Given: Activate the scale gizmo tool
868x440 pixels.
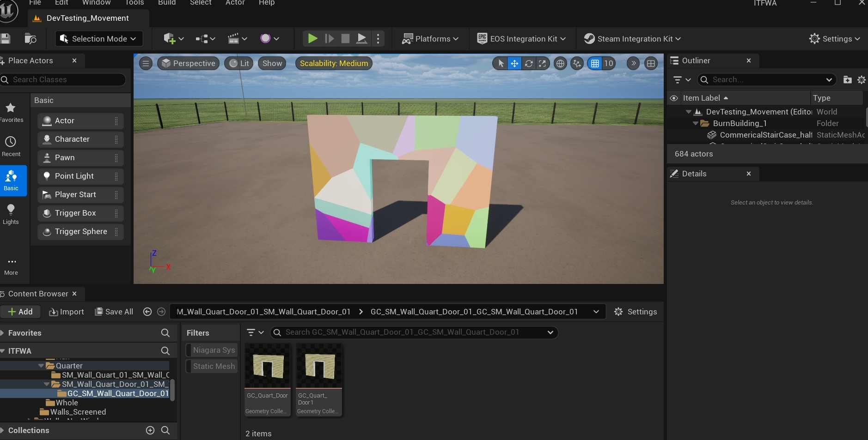Looking at the screenshot, I should tap(543, 63).
